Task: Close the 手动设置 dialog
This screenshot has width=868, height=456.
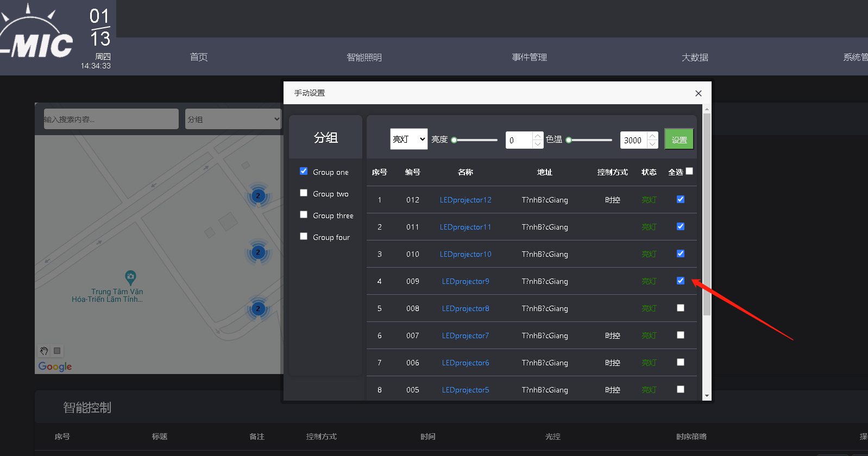Action: (699, 93)
